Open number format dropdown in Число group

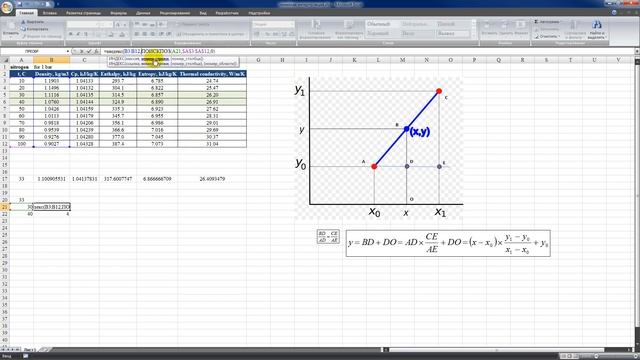[291, 24]
